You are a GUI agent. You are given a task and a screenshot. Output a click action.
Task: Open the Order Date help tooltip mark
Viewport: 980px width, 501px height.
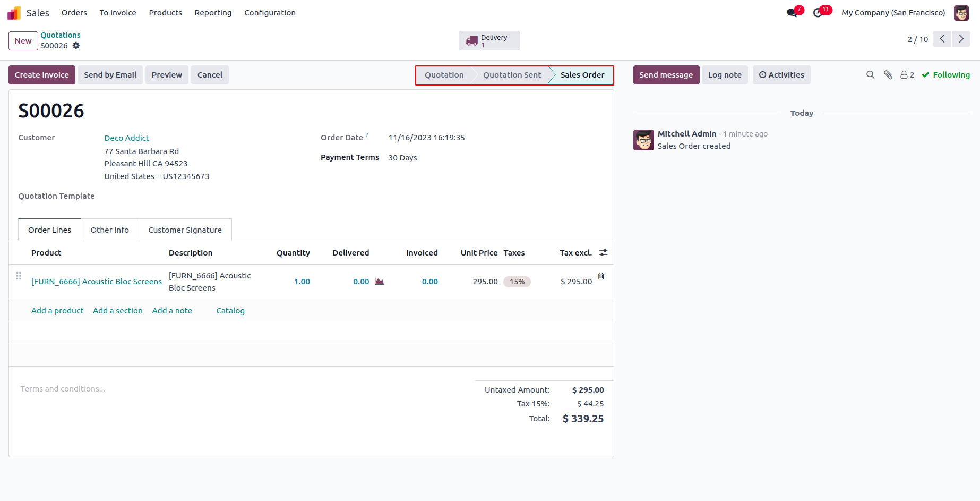point(367,135)
